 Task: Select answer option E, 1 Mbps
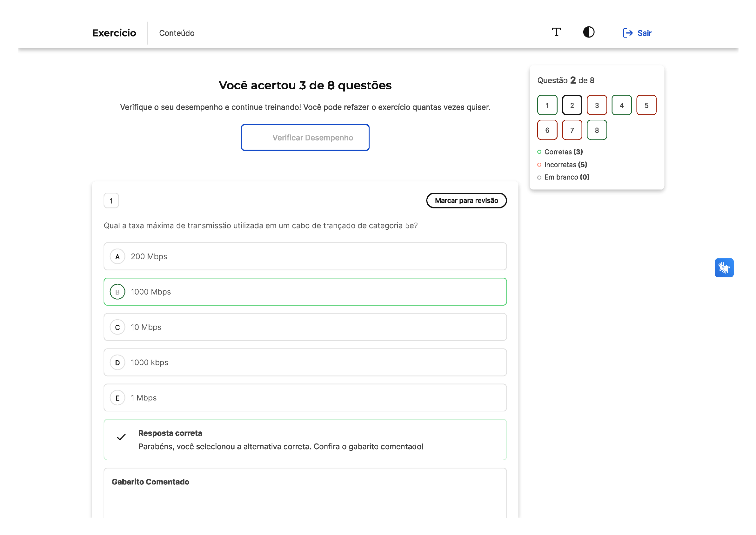(x=305, y=398)
